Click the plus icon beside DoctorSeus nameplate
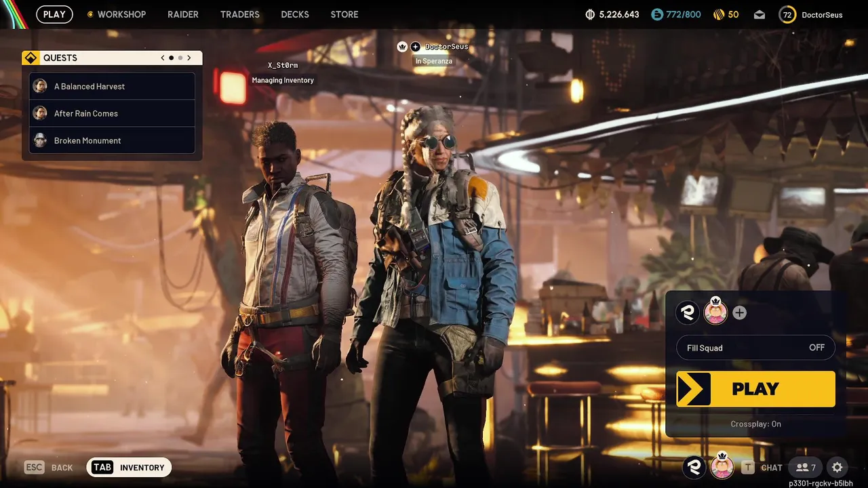868x488 pixels. pyautogui.click(x=415, y=47)
